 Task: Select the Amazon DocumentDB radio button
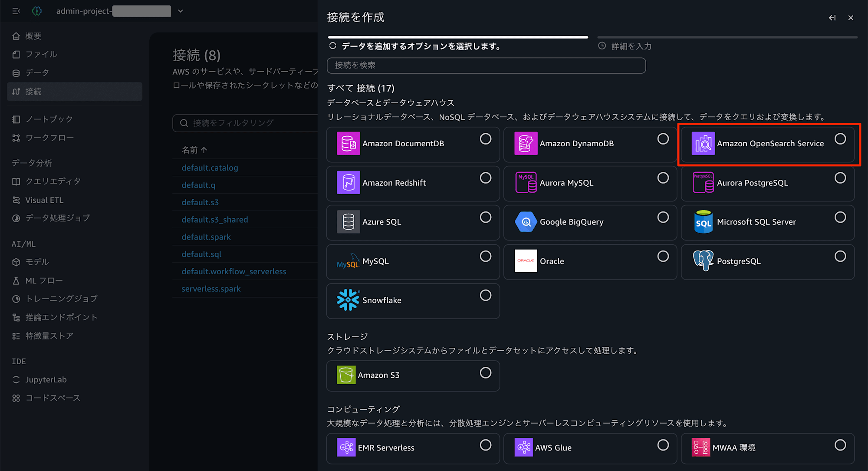486,139
